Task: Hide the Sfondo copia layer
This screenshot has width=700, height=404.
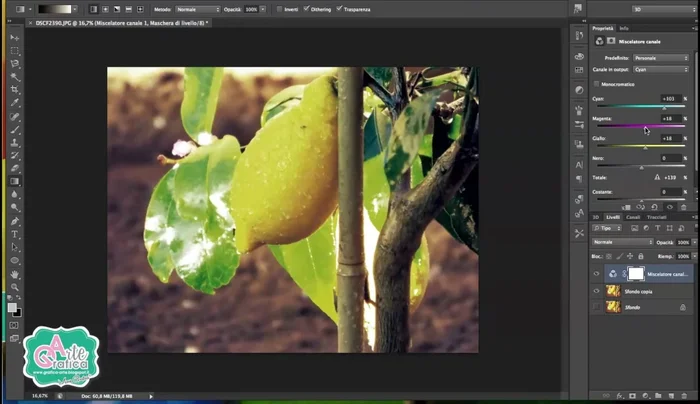Action: click(597, 291)
